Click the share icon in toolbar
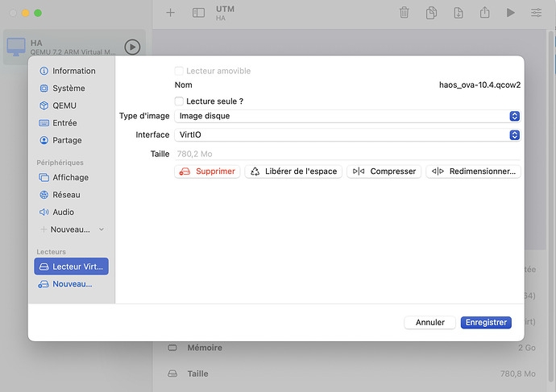The image size is (556, 392). tap(484, 13)
